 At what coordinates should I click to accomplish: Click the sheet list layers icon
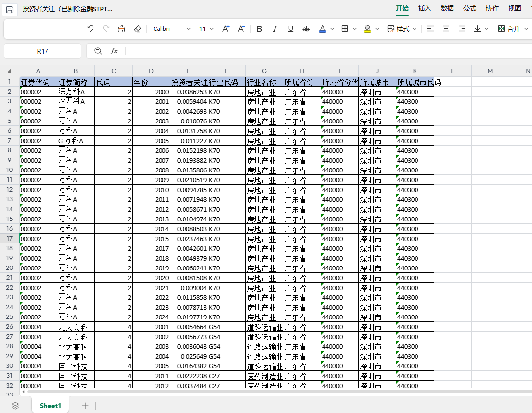15,405
